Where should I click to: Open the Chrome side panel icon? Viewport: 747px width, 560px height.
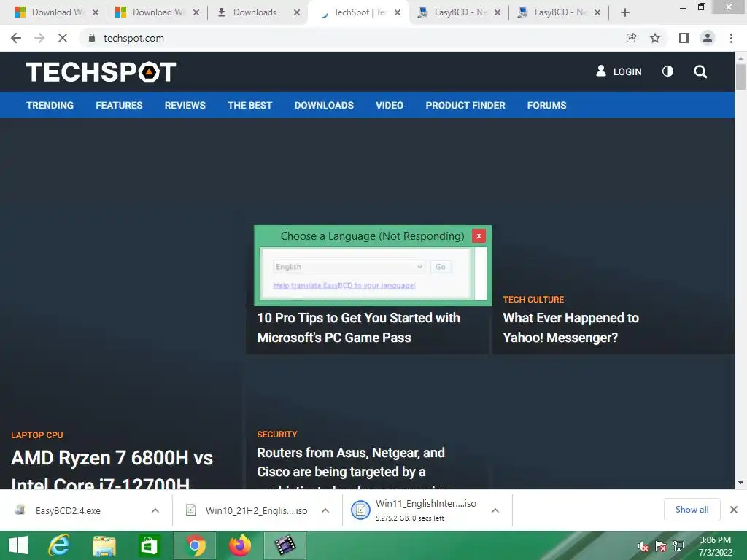(x=684, y=38)
